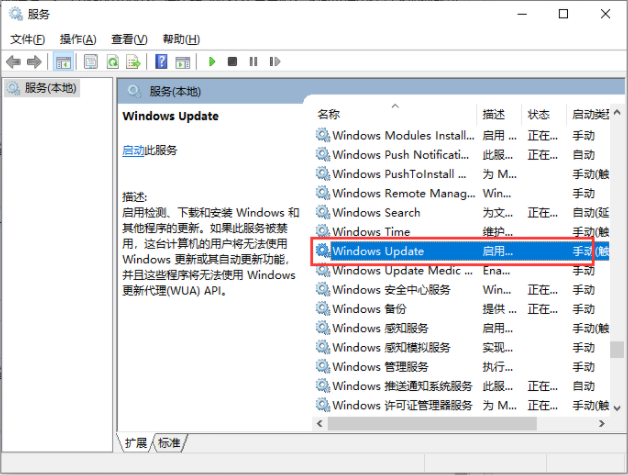628x475 pixels.
Task: Click the Restart Service toolbar icon
Action: [x=272, y=62]
